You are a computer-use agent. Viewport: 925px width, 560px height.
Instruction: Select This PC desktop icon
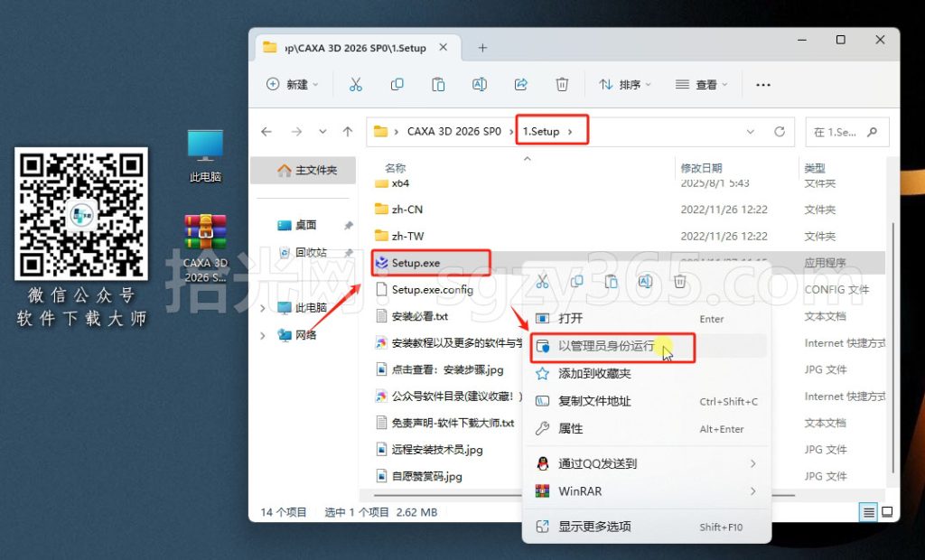[205, 155]
